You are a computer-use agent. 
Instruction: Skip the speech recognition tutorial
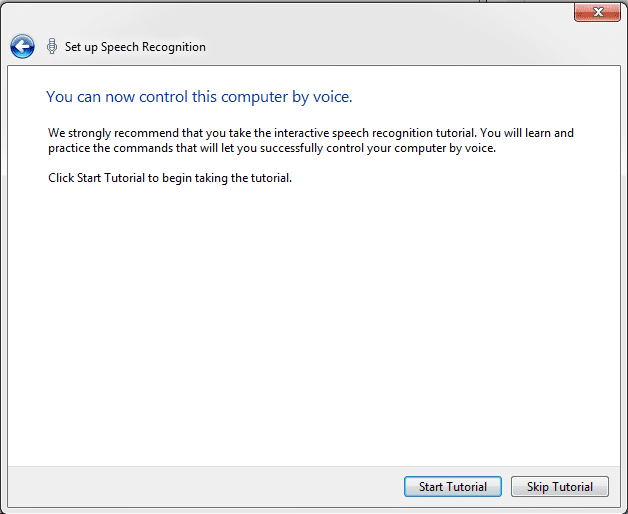(560, 486)
